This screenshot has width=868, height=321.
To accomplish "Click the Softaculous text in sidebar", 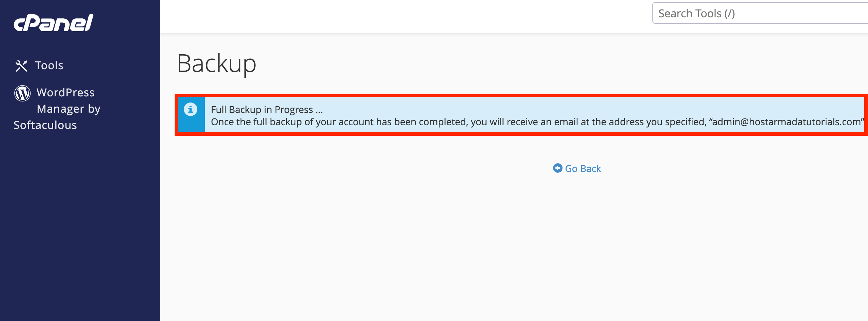I will [45, 125].
